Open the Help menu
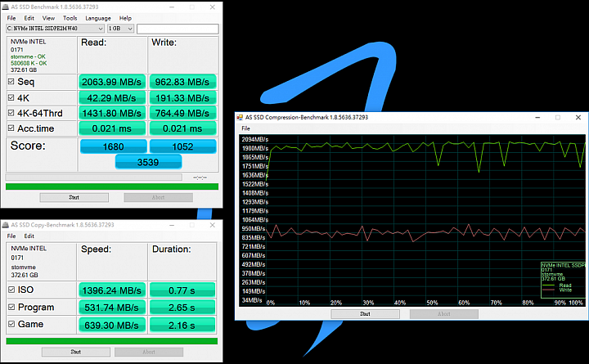Viewport: 589px width, 364px height. click(125, 18)
